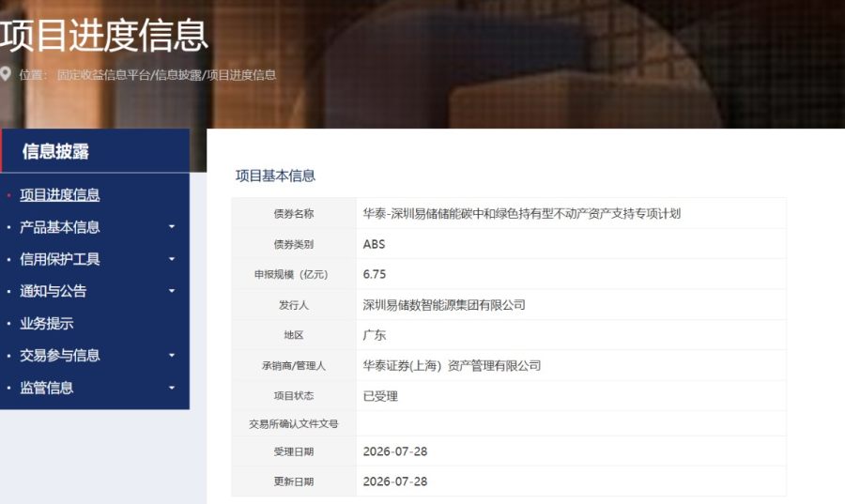Open the 项目进度信息 sidebar link
This screenshot has width=845, height=504.
pyautogui.click(x=60, y=195)
